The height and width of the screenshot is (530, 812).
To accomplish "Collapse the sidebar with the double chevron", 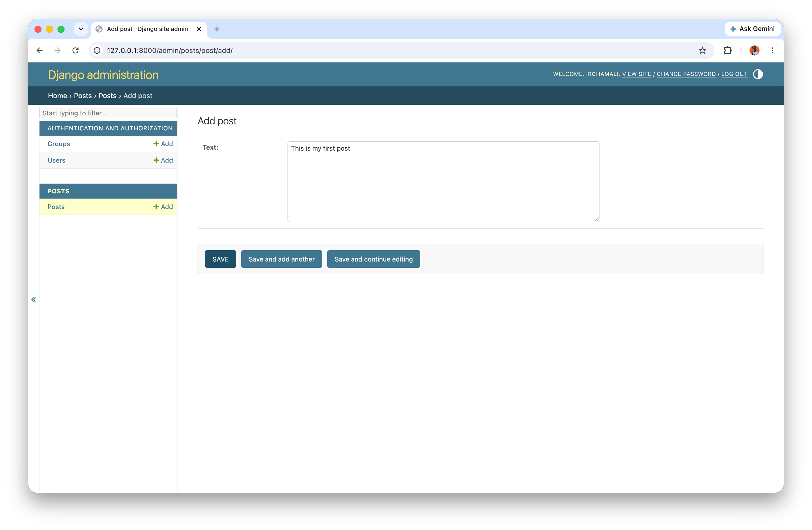I will click(x=33, y=299).
